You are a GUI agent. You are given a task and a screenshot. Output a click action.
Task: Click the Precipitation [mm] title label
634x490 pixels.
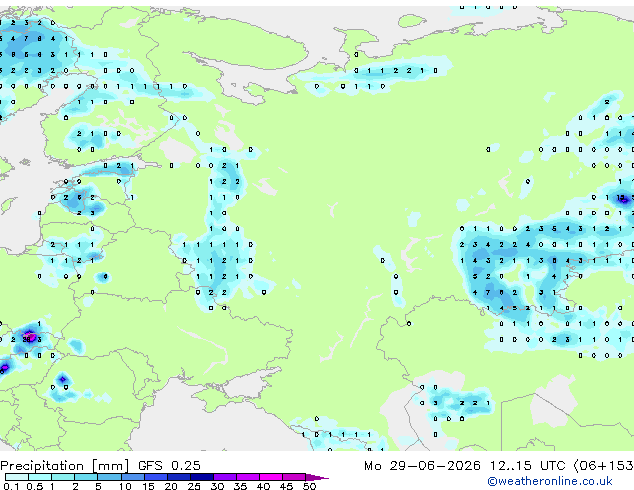pos(65,466)
